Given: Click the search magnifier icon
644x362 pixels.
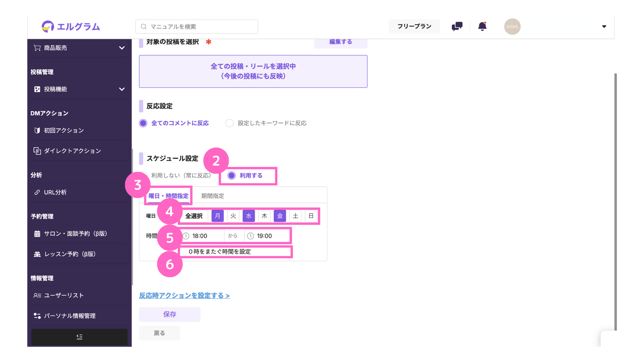Looking at the screenshot, I should pos(144,26).
